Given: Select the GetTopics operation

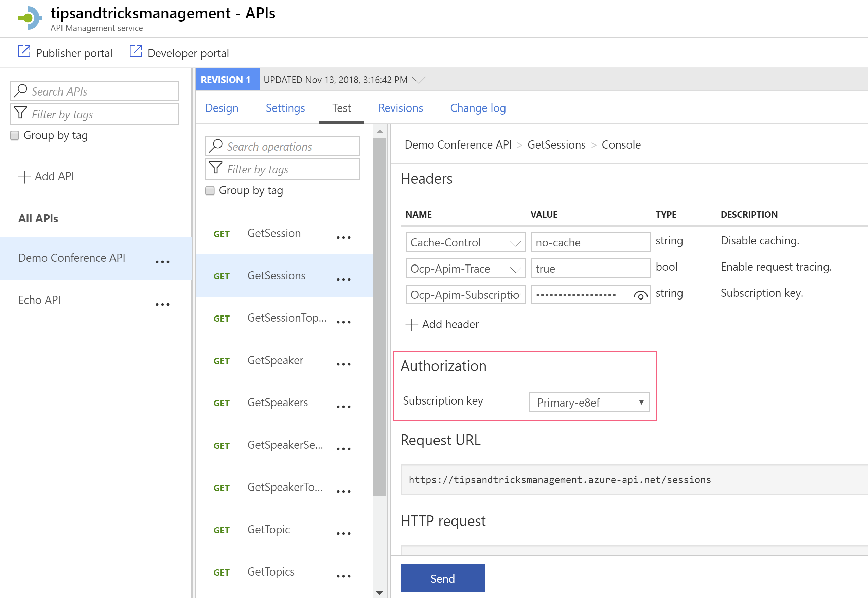Looking at the screenshot, I should coord(271,572).
